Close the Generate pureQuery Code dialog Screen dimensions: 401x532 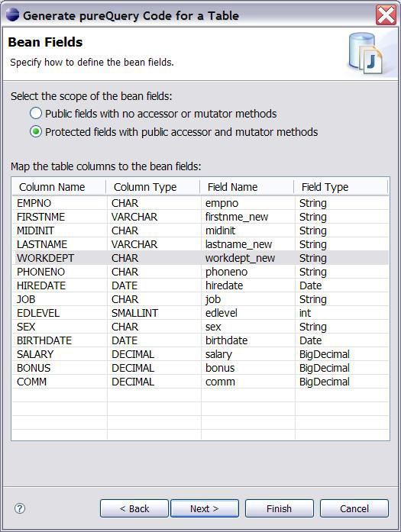386,15
